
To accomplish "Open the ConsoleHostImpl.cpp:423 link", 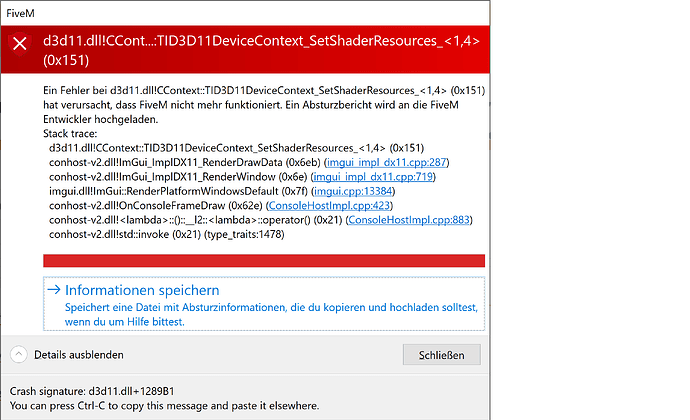I will click(x=329, y=206).
